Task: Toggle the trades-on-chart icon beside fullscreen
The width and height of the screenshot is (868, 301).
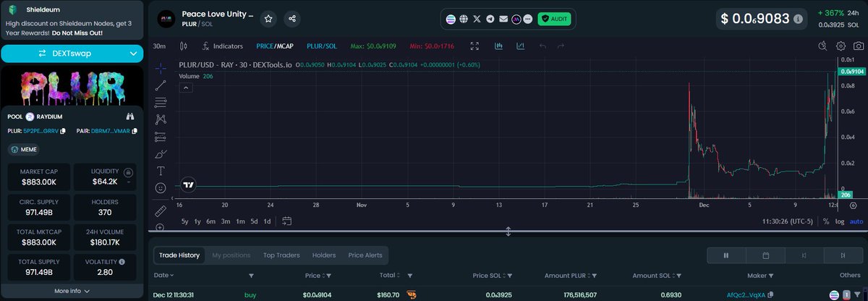Action: point(499,46)
